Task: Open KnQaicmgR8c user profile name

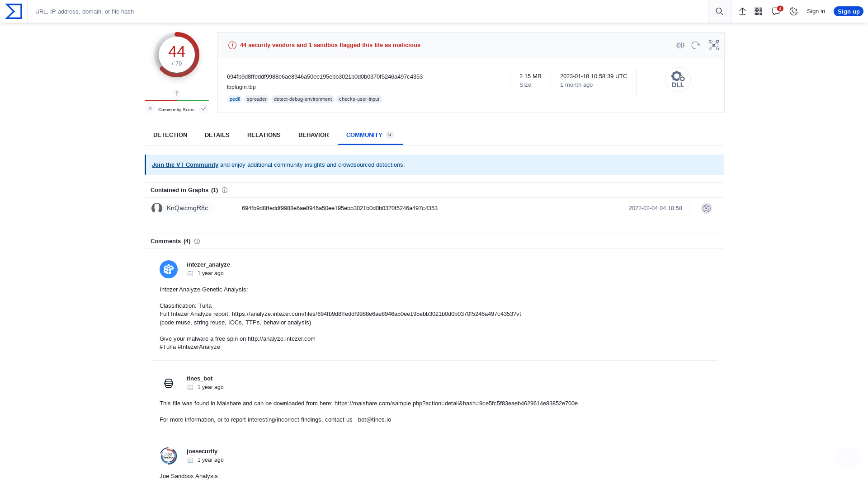Action: (x=187, y=208)
